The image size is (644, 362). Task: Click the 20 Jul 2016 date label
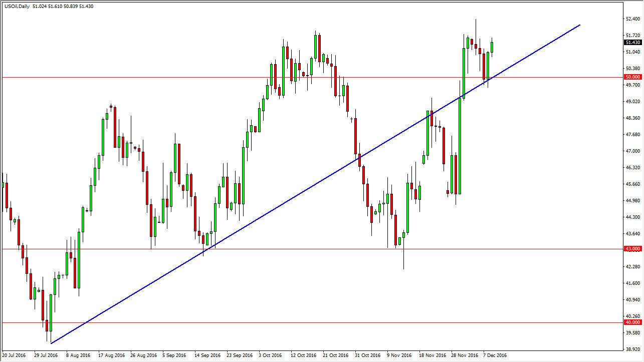pos(14,356)
